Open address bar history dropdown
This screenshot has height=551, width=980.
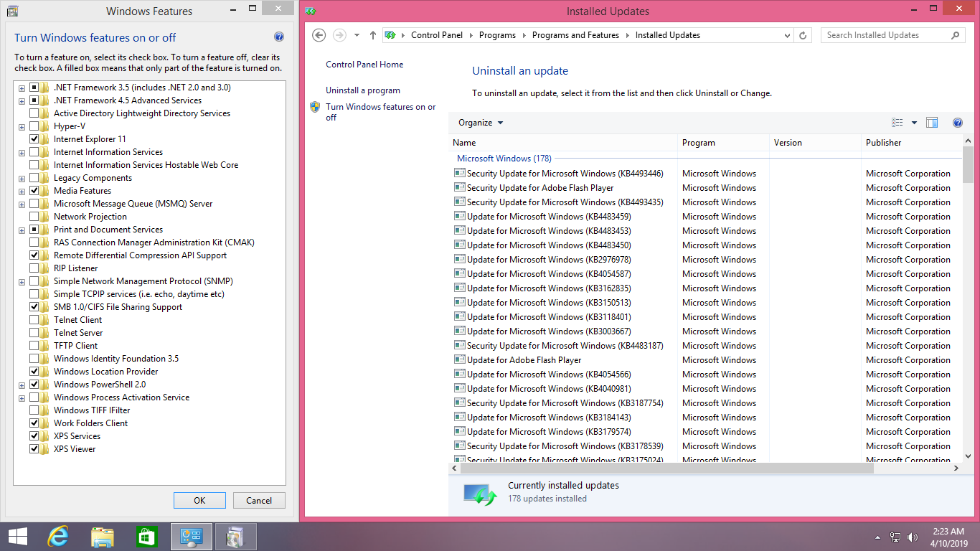(787, 35)
